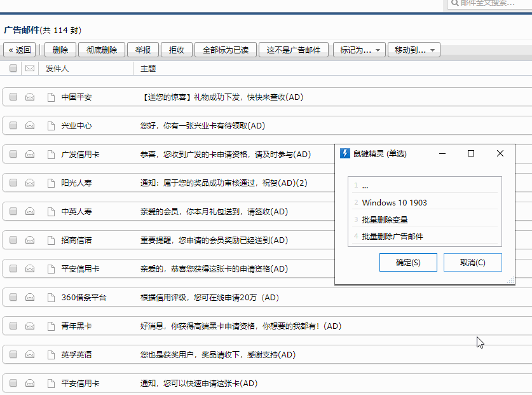The height and width of the screenshot is (395, 532).
Task: Check the 广发信用卡 mail checkbox
Action: pos(13,154)
